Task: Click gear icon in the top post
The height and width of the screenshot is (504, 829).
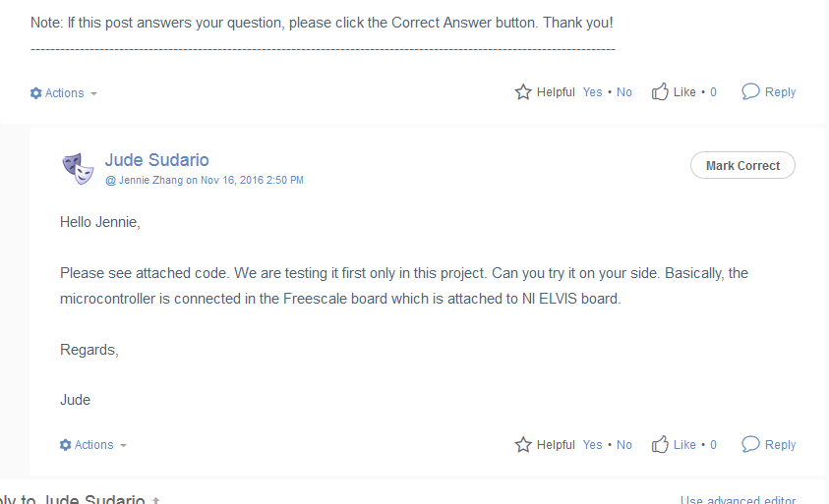Action: tap(36, 93)
